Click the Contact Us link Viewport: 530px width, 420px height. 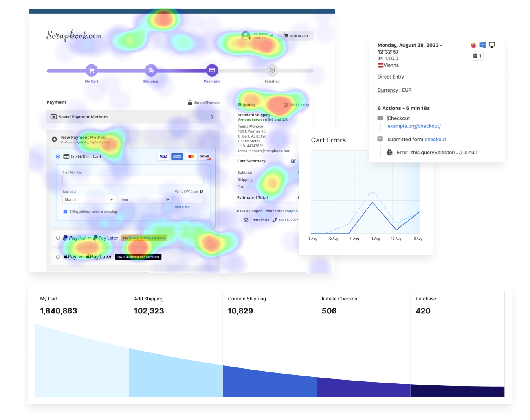[256, 220]
